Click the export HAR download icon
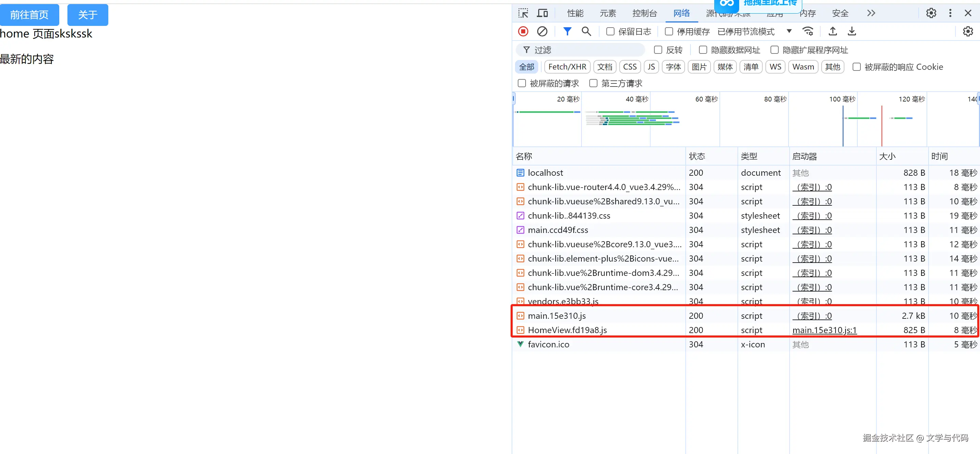This screenshot has height=454, width=980. coord(852,31)
